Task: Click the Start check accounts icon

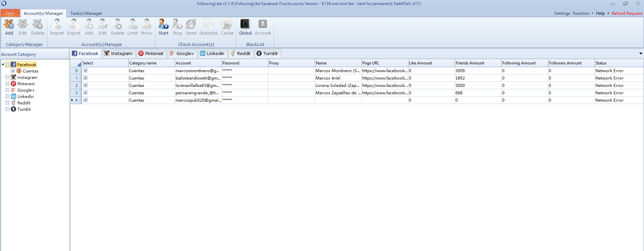Action: coord(163,27)
